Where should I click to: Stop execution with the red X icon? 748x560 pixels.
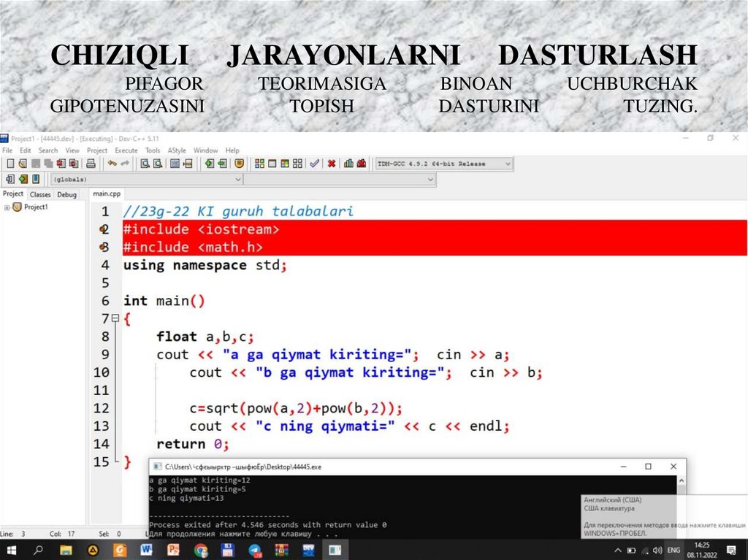(331, 164)
